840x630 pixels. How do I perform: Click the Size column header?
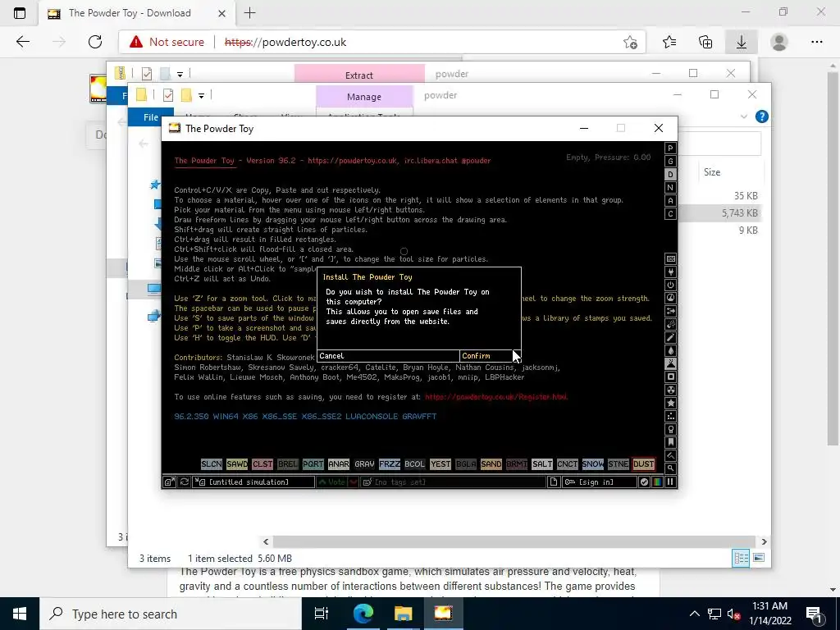click(x=712, y=172)
